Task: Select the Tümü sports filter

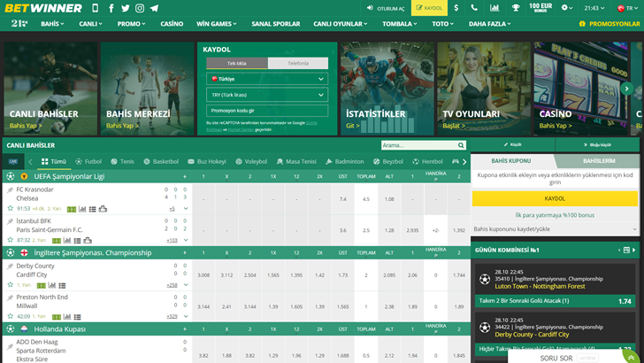Action: point(53,161)
